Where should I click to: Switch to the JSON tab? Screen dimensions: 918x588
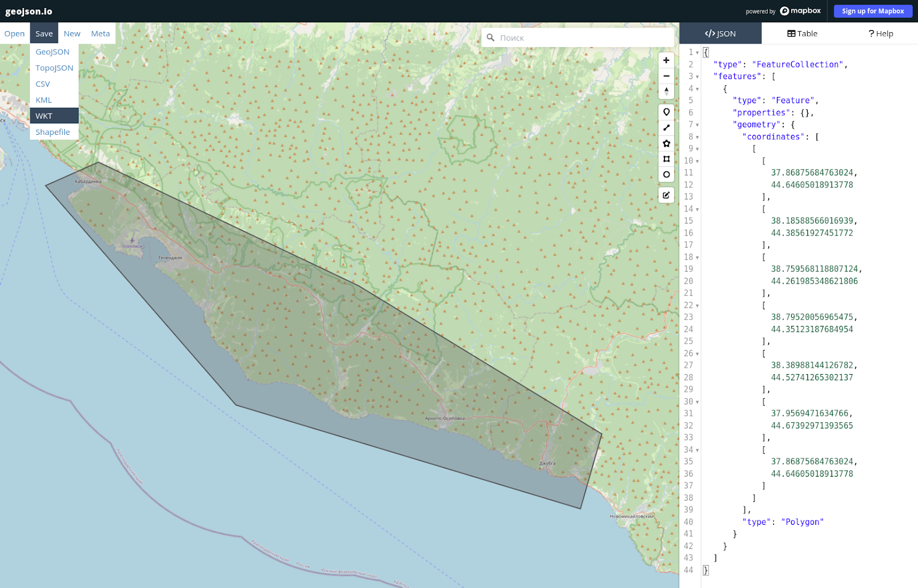point(721,34)
